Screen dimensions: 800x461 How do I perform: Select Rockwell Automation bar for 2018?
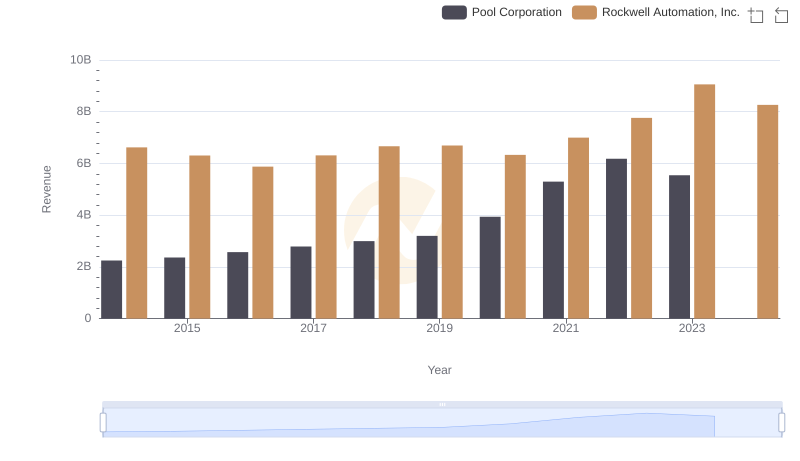click(389, 233)
